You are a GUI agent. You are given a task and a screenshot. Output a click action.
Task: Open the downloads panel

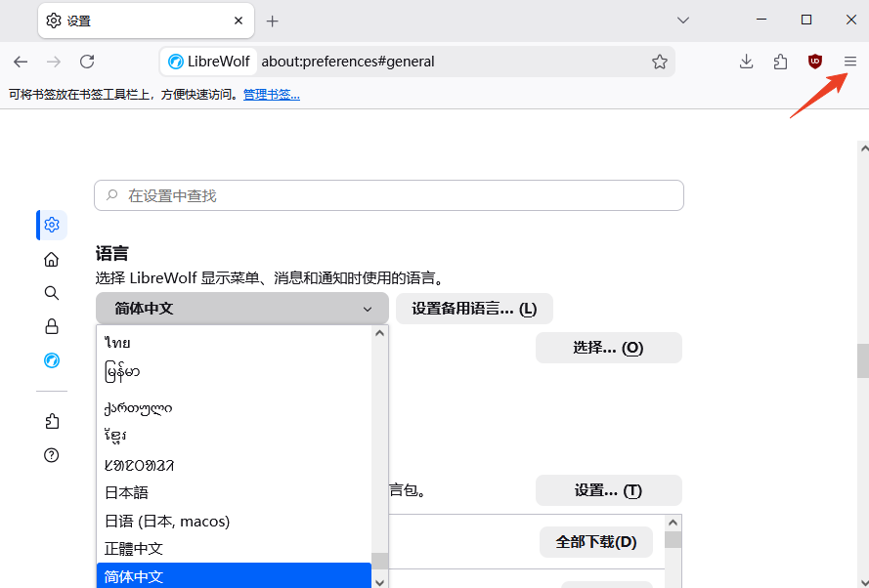[747, 62]
